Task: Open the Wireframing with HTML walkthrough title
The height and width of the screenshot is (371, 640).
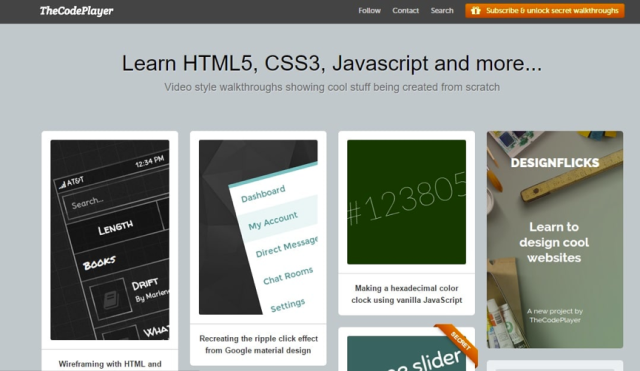Action: [110, 364]
